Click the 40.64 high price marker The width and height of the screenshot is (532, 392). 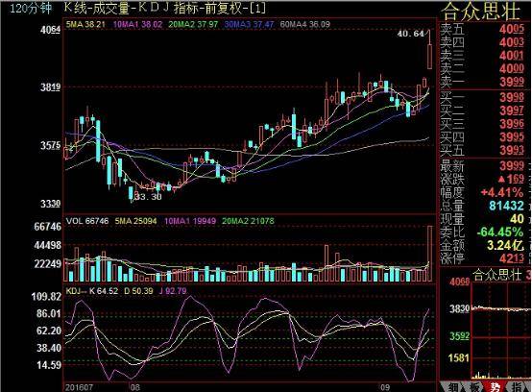tap(411, 34)
